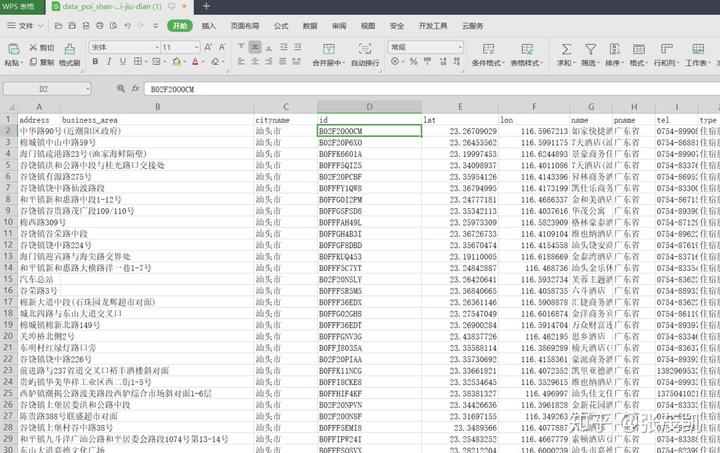Toggle middle vertical alignment
The height and width of the screenshot is (453, 720).
click(x=255, y=47)
